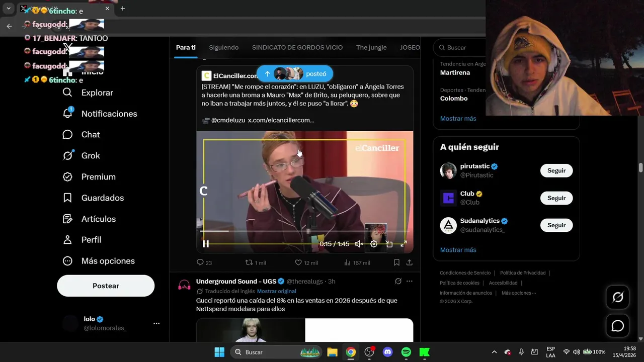Viewport: 644px width, 362px height.
Task: Open Kick app from the taskbar
Action: [x=425, y=352]
